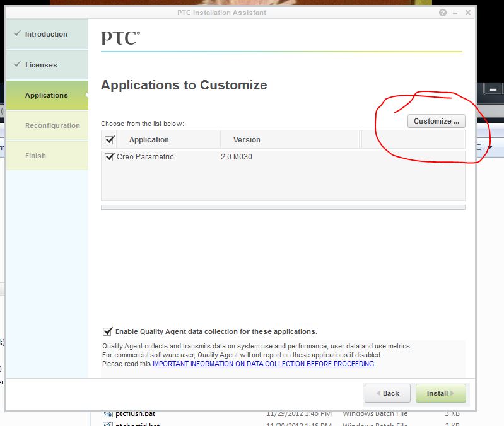Click the horizontal scrollbar below application list

pos(283,207)
